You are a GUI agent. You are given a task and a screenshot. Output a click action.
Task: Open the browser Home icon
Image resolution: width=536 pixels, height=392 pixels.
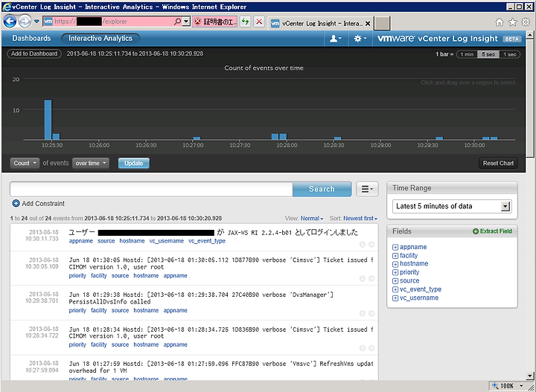tap(500, 22)
